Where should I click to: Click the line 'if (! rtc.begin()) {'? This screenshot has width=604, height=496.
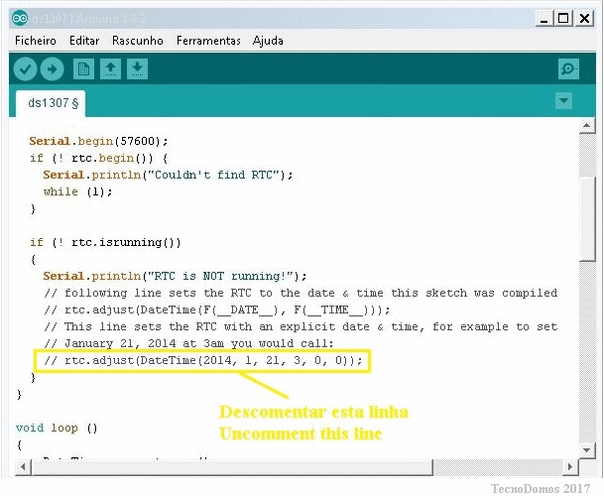point(99,158)
